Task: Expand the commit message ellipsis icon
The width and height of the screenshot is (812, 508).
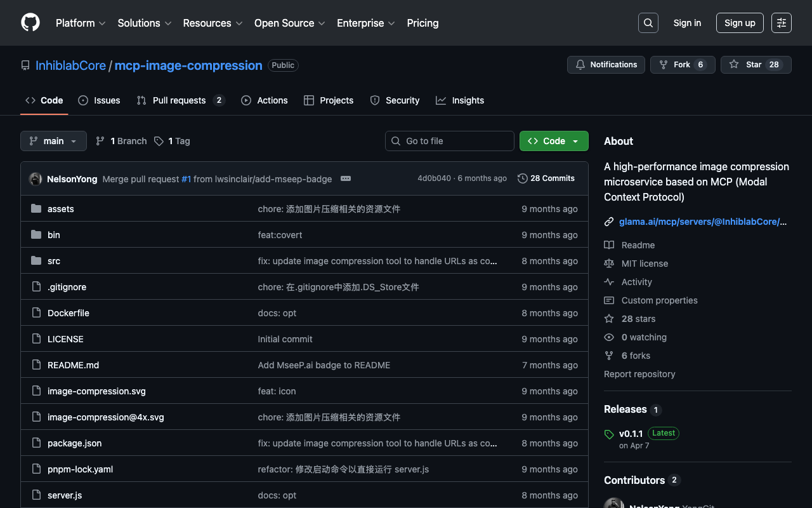Action: point(346,179)
